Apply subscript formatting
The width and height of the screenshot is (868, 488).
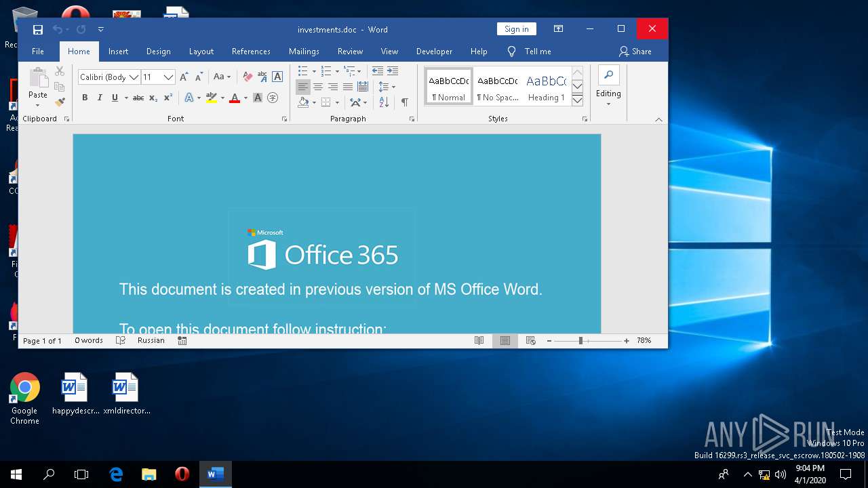click(x=153, y=98)
